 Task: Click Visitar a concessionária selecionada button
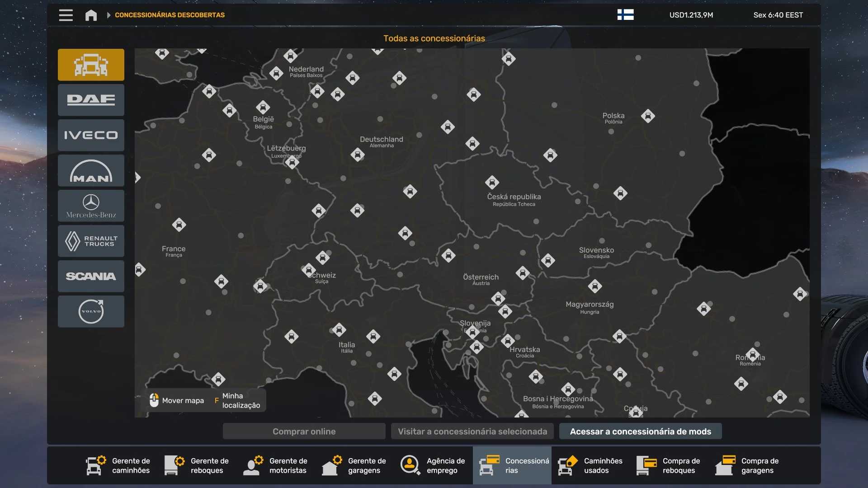(472, 432)
